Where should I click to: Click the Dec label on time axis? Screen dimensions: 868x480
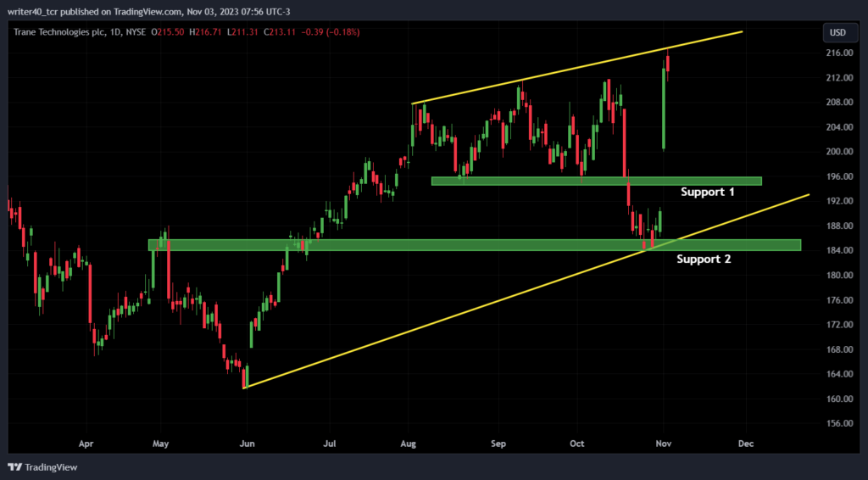pos(746,444)
